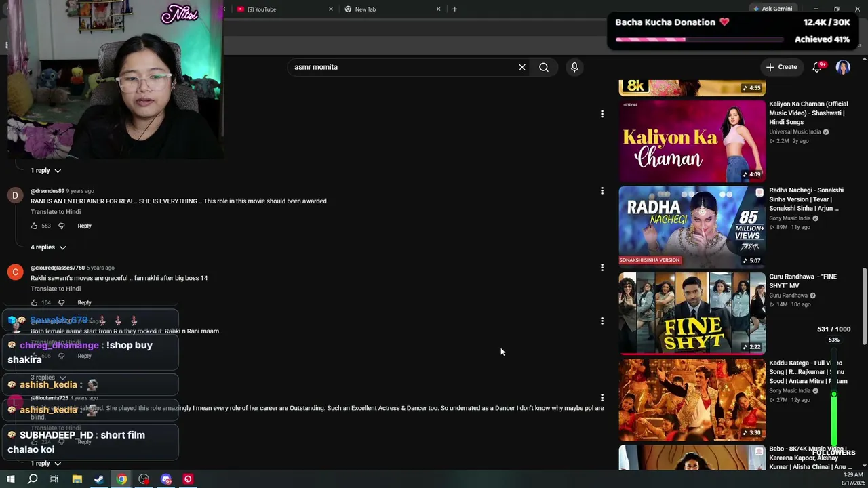Expand the '1 reply' thread above @drsundus89

point(46,171)
